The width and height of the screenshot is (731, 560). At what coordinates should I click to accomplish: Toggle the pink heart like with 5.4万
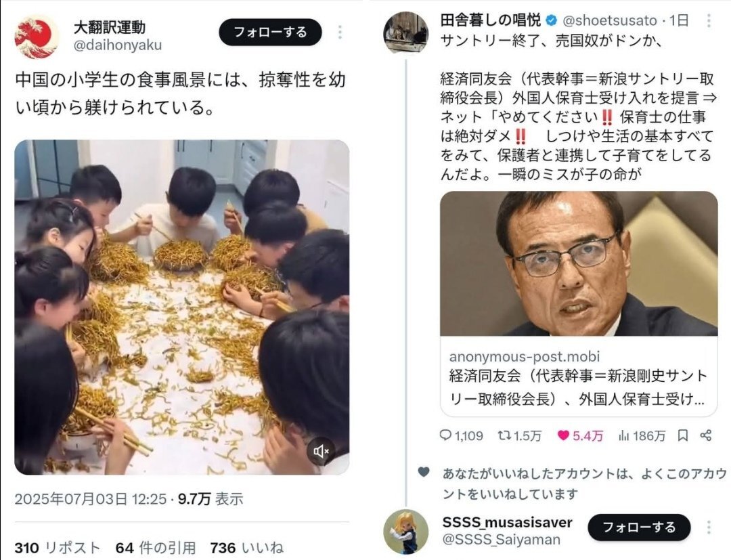[x=580, y=435]
